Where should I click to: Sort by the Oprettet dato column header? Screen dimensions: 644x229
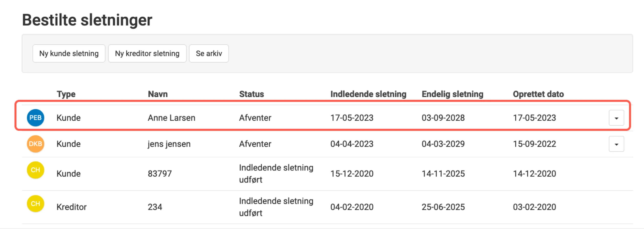pyautogui.click(x=538, y=94)
